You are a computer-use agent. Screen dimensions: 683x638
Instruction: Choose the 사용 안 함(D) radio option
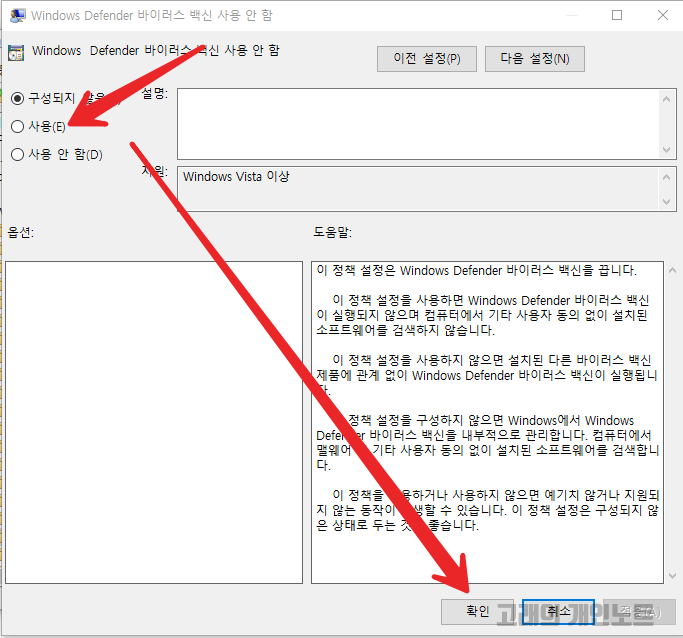pos(17,155)
